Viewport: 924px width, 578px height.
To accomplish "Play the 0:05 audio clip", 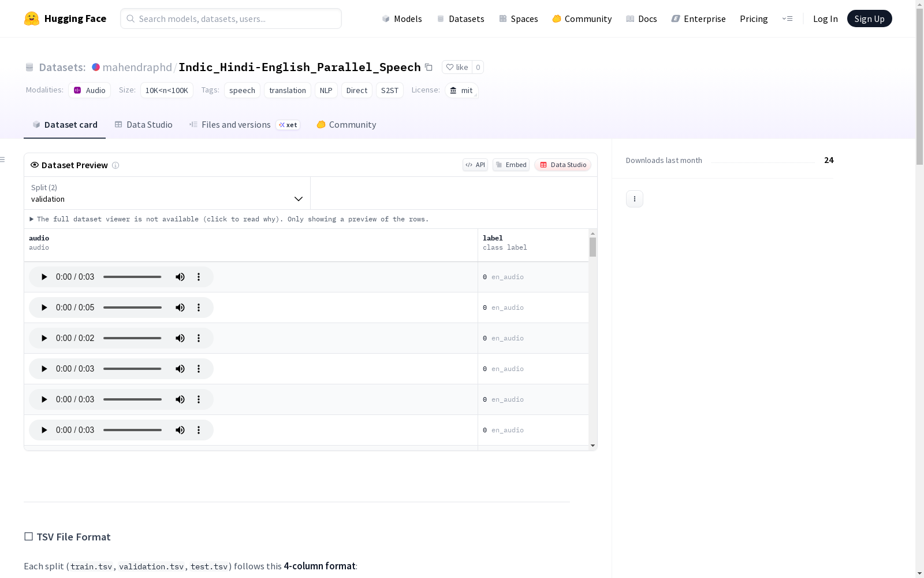I will [44, 307].
